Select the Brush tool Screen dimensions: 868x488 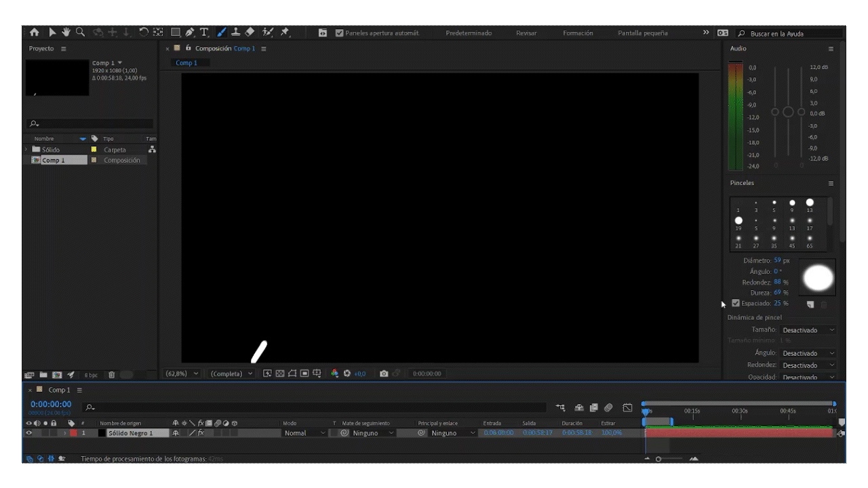[x=222, y=32]
